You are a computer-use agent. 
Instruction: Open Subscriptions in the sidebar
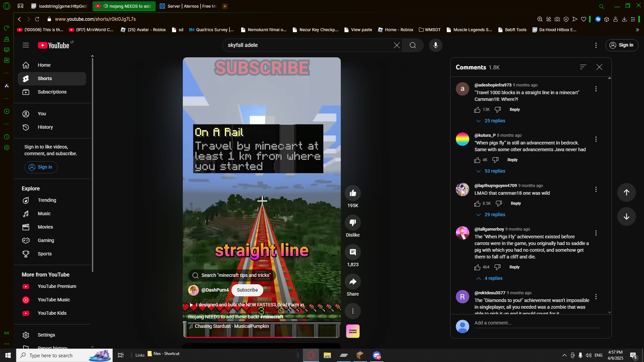point(52,92)
